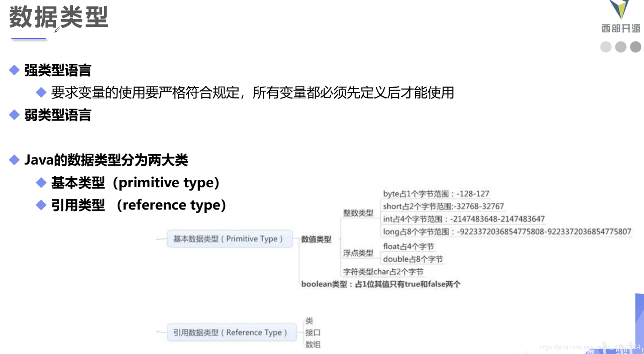This screenshot has width=644, height=354.
Task: Click the 浮点类型 branch label
Action: click(358, 253)
